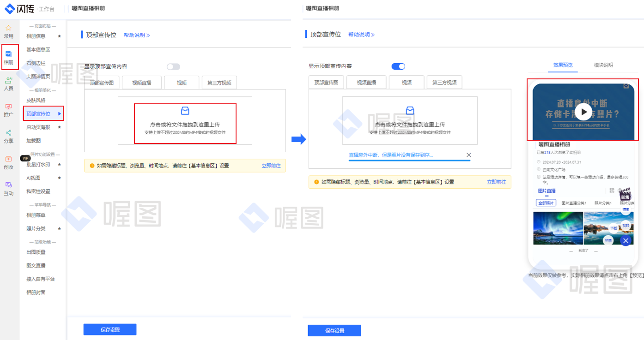
Task: Open the 常用 star icon in sidebar
Action: point(8,28)
